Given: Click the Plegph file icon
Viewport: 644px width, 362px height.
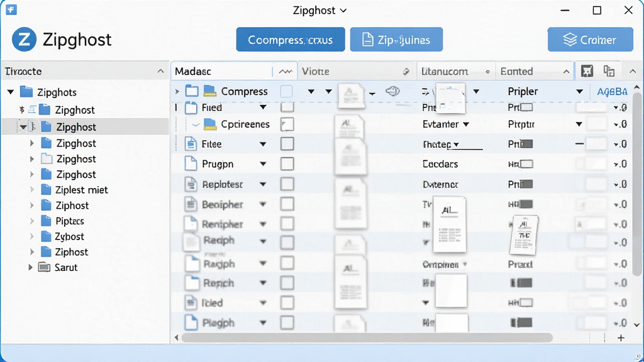Looking at the screenshot, I should [191, 322].
